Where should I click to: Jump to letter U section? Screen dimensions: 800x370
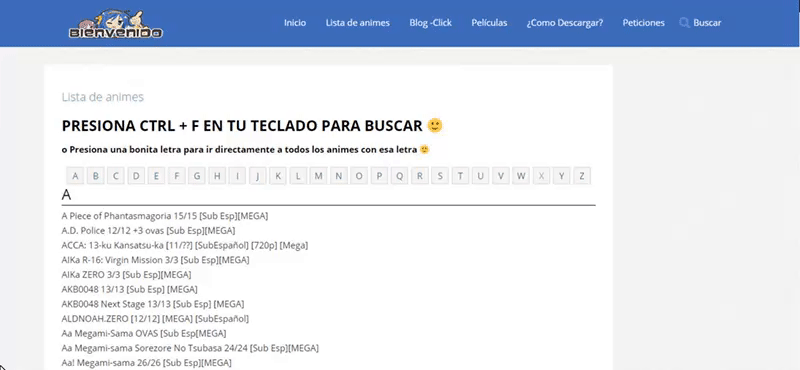click(480, 176)
